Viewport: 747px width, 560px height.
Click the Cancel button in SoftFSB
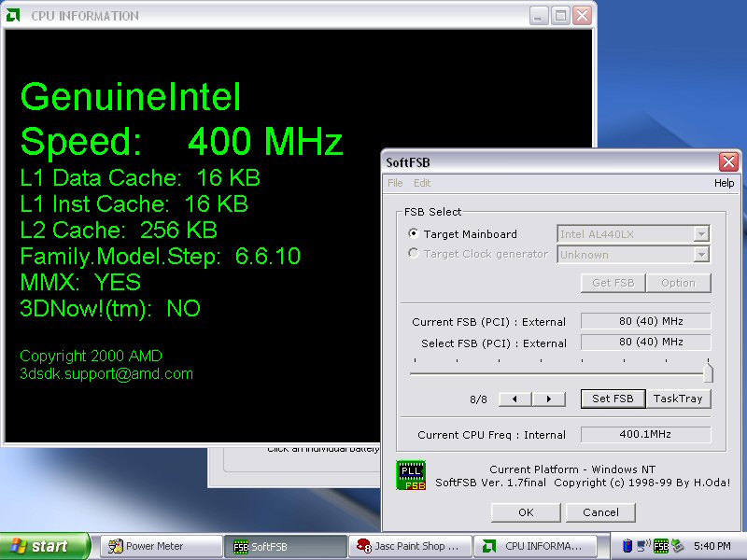(600, 512)
